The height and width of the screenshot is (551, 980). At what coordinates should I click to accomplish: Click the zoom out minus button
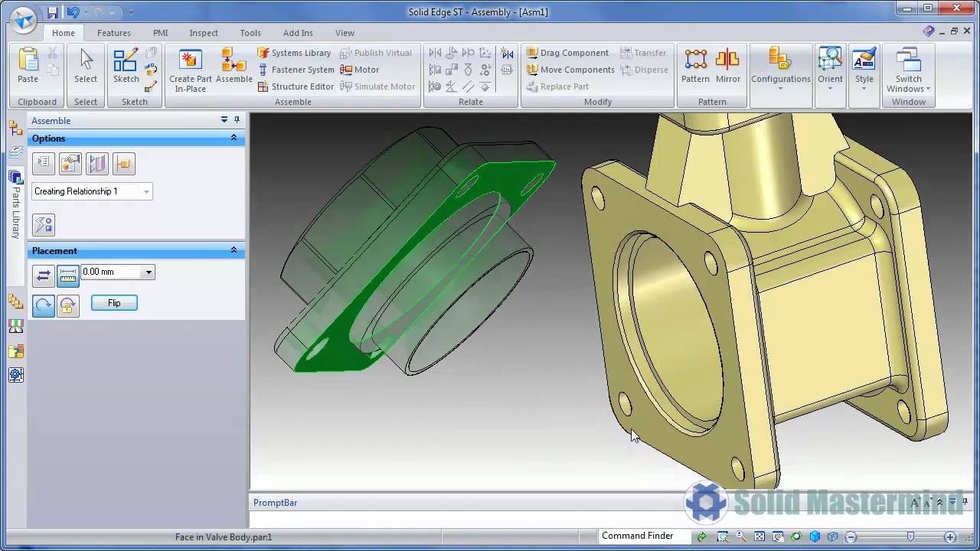[851, 537]
